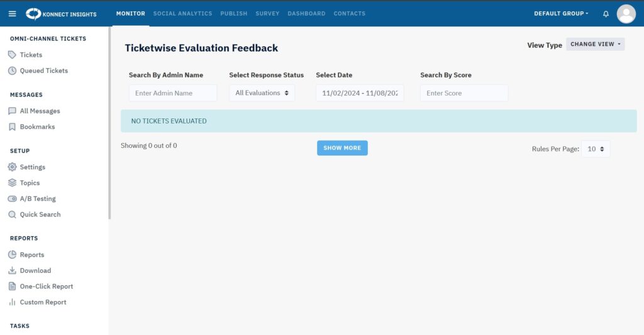Viewport: 644px width, 335px height.
Task: Click the Select Date range field
Action: [360, 93]
